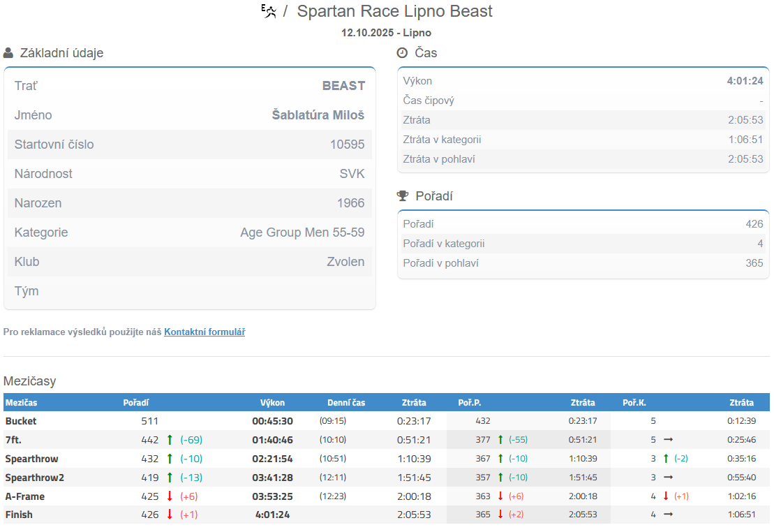Click the gray right arrow in the 7ft. row

tap(668, 440)
